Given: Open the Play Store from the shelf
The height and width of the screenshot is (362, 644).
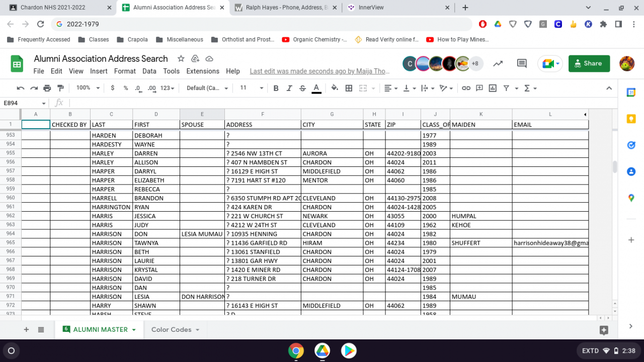Looking at the screenshot, I should [348, 351].
